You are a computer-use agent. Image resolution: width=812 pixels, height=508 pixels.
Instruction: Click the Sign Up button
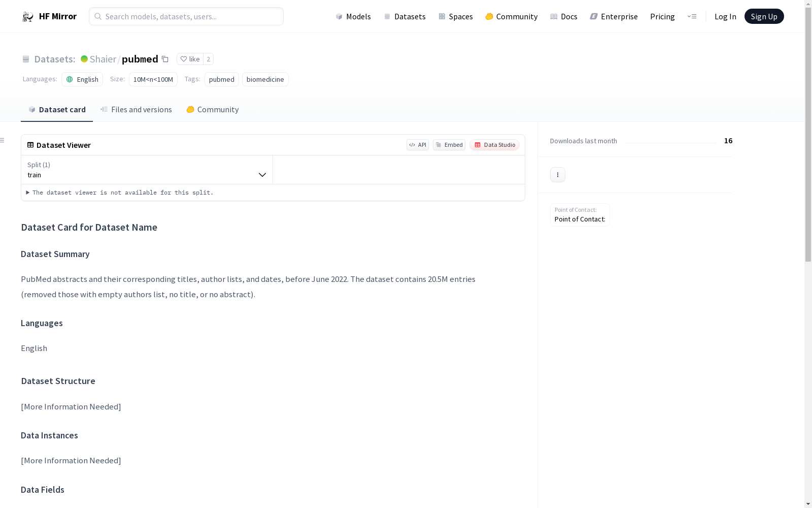click(x=763, y=16)
